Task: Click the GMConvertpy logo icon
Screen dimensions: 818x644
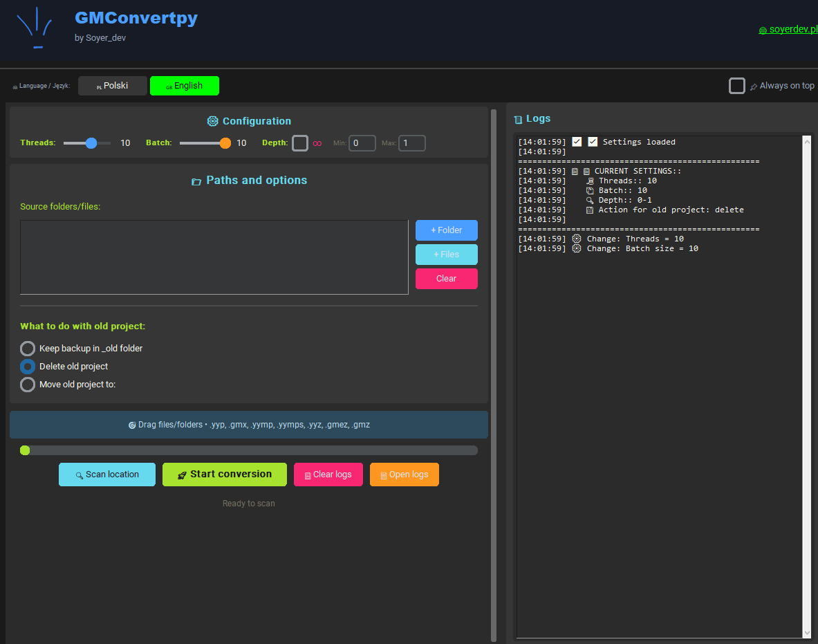Action: [x=35, y=28]
